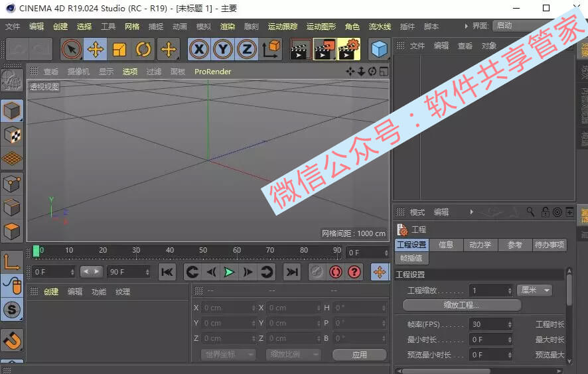The image size is (588, 374).
Task: Step back one frame
Action: click(211, 272)
